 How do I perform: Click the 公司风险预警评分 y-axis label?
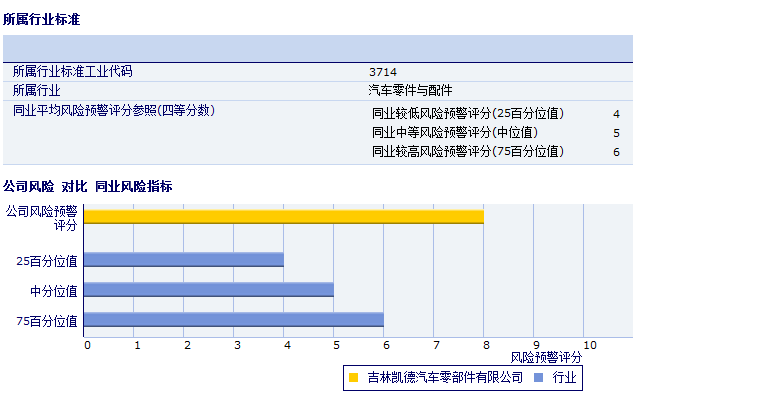(x=42, y=218)
